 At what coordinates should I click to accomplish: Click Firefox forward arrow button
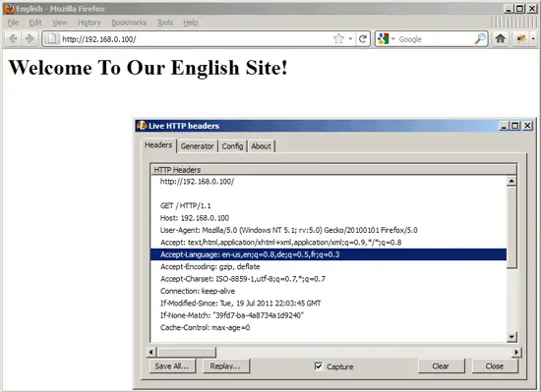(30, 38)
